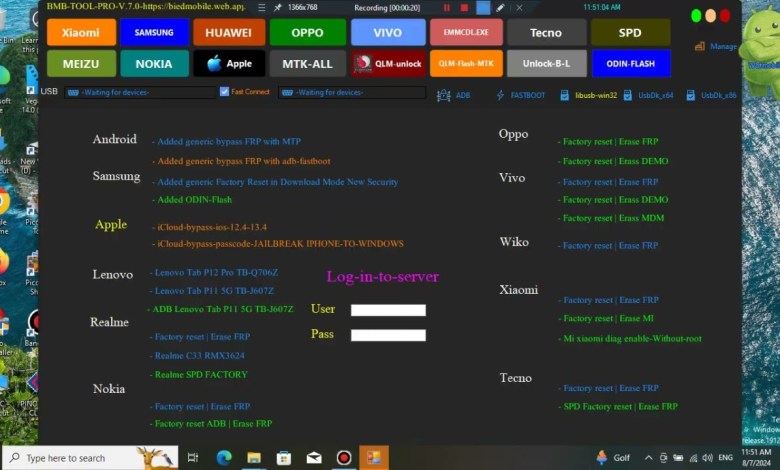Click 'Factory reset | Erass MDM' under Vivo
Image resolution: width=780 pixels, height=470 pixels.
tap(611, 218)
